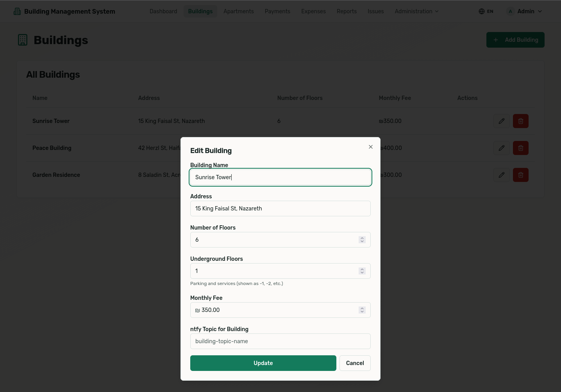Close the Edit Building dialog with X
The image size is (561, 392).
click(370, 147)
